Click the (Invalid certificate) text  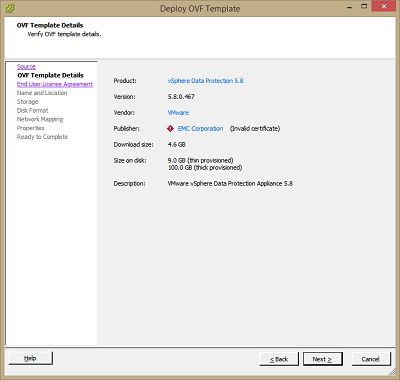[x=255, y=129]
